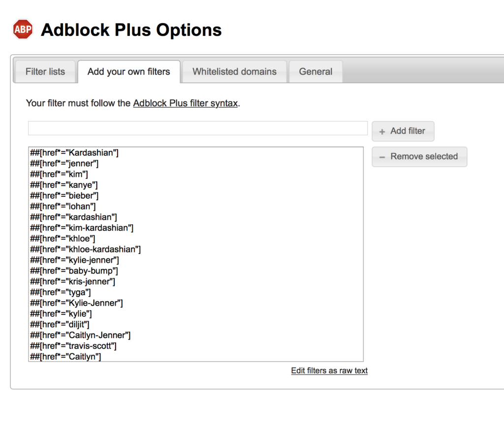Open Edit filters as raw text link
The image size is (504, 430).
[329, 370]
